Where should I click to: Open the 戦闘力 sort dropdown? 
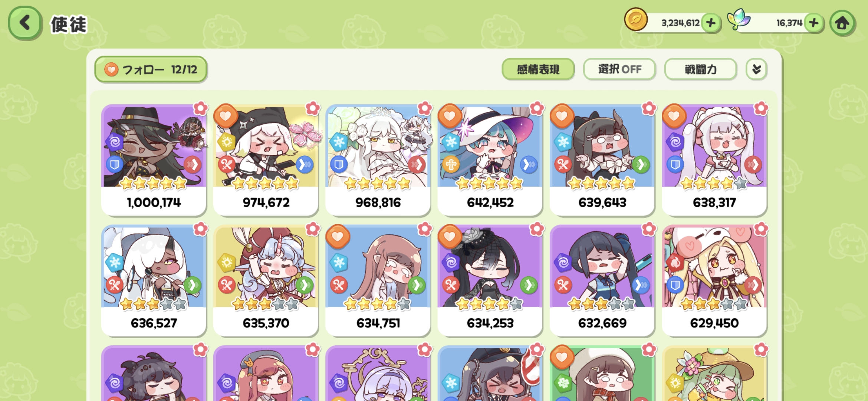[700, 69]
